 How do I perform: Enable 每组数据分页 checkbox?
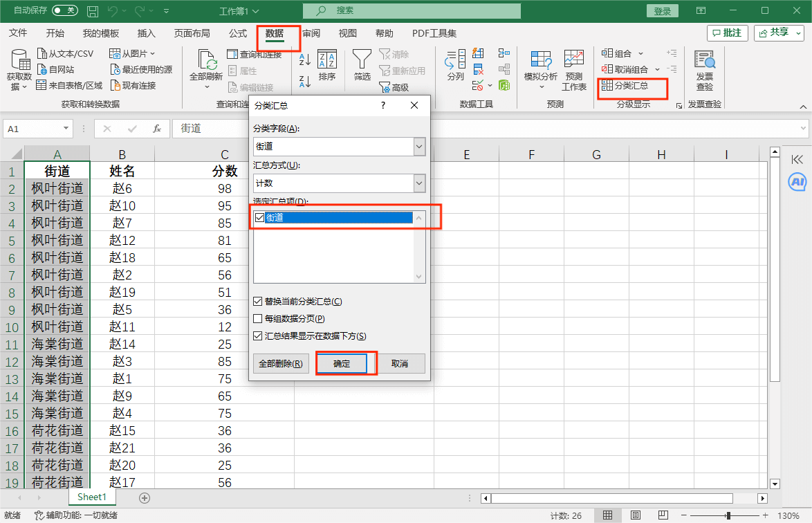[x=258, y=319]
